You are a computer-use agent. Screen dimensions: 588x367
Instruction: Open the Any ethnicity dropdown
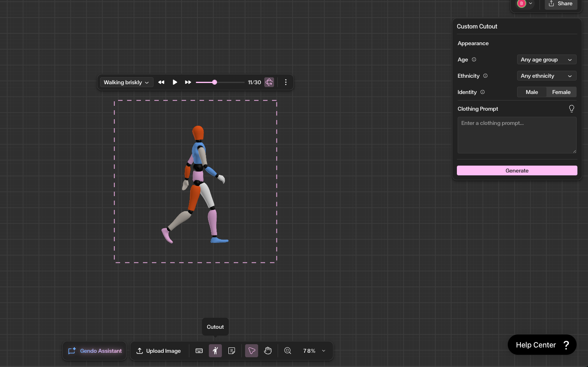(546, 76)
